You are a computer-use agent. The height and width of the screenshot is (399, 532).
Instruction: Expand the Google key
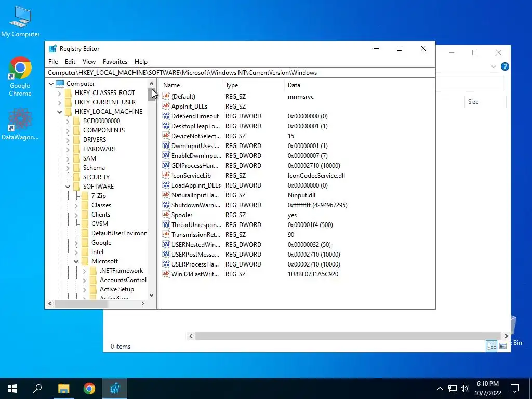pos(76,243)
